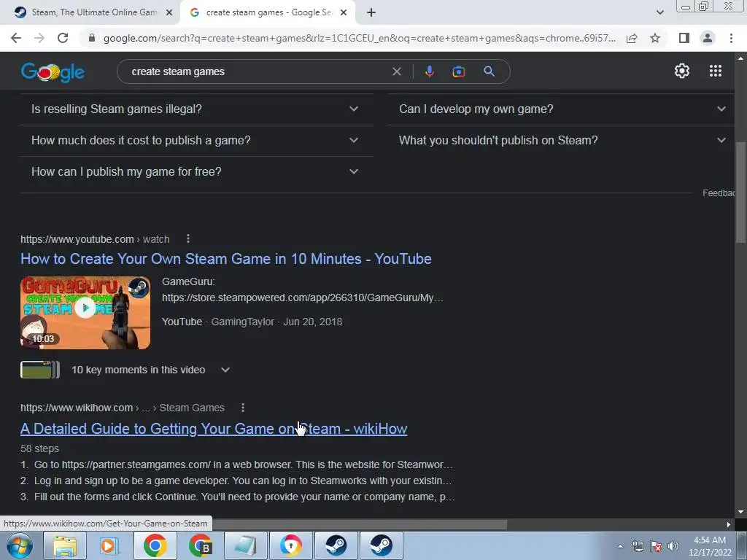The height and width of the screenshot is (560, 747).
Task: Play the GameGuru video thumbnail
Action: [x=85, y=313]
